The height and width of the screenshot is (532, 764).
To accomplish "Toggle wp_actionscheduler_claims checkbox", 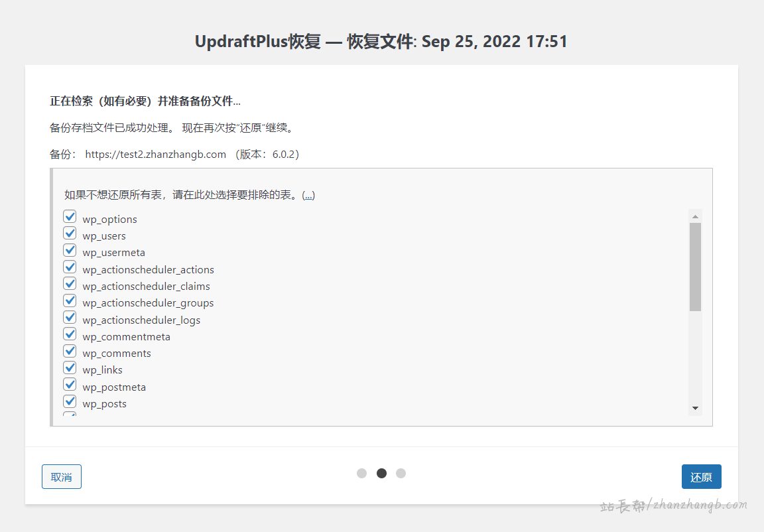I will 70,283.
